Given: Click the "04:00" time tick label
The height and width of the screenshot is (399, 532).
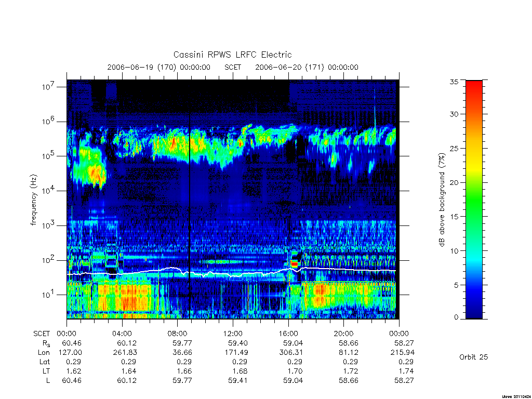Looking at the screenshot, I should (x=122, y=334).
